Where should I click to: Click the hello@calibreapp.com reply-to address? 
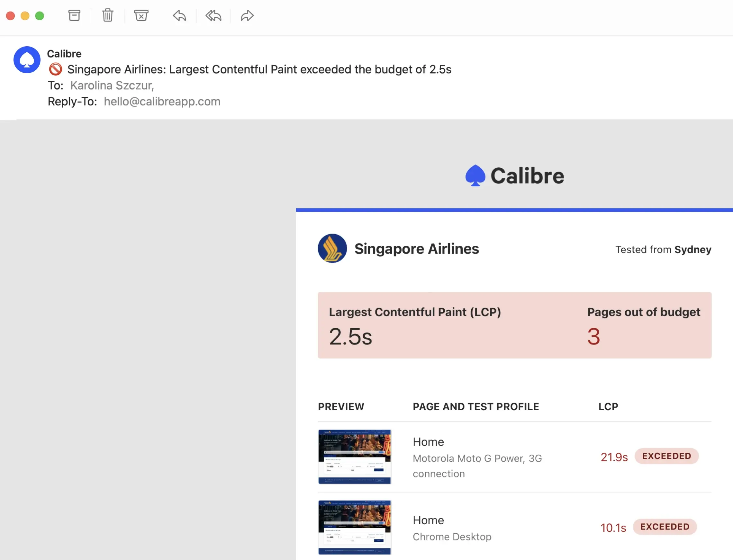coord(162,101)
